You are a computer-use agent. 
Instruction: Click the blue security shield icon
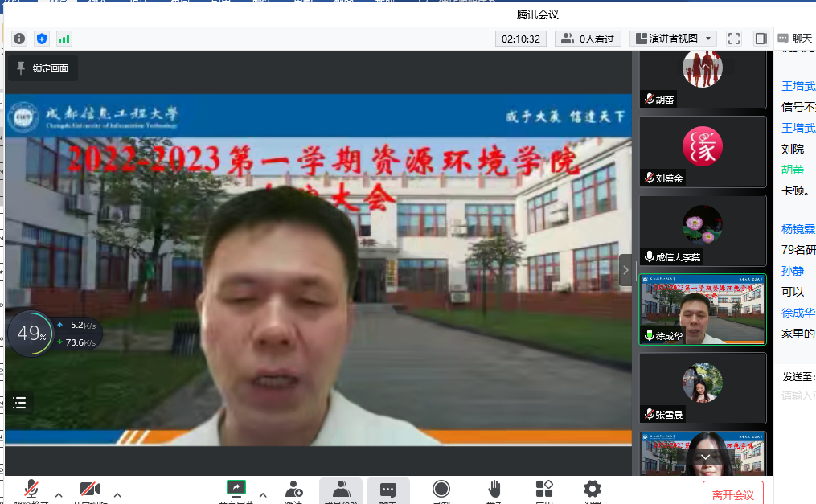42,39
